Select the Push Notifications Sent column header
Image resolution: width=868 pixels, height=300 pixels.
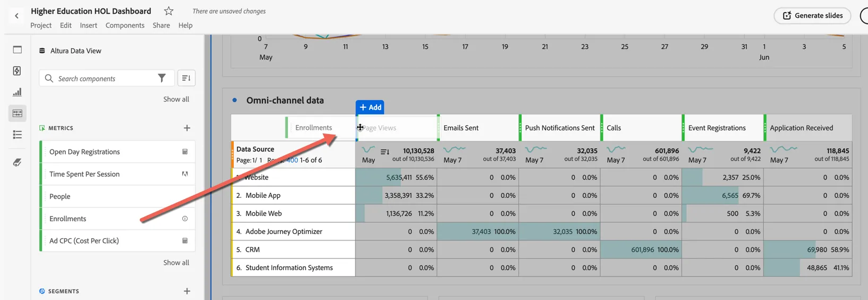tap(560, 128)
